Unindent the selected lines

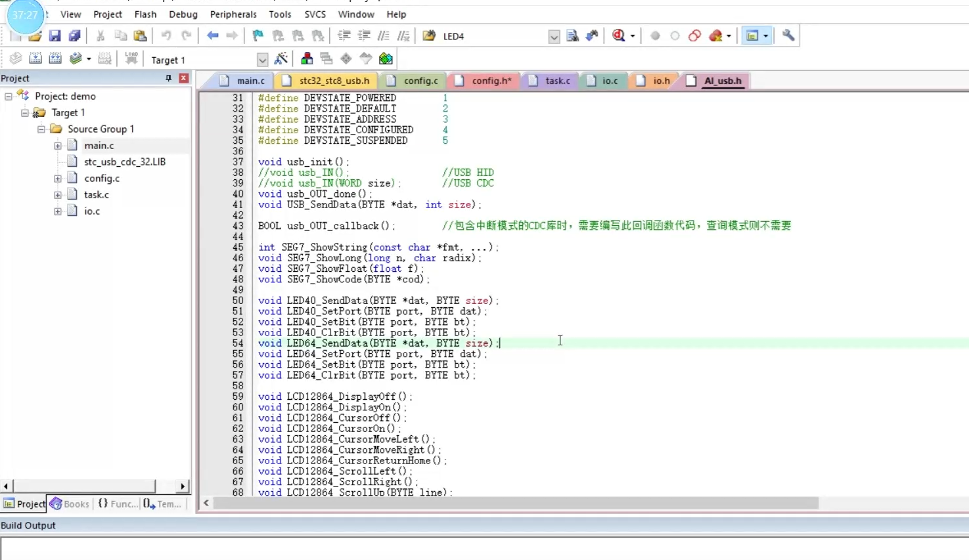[x=364, y=36]
